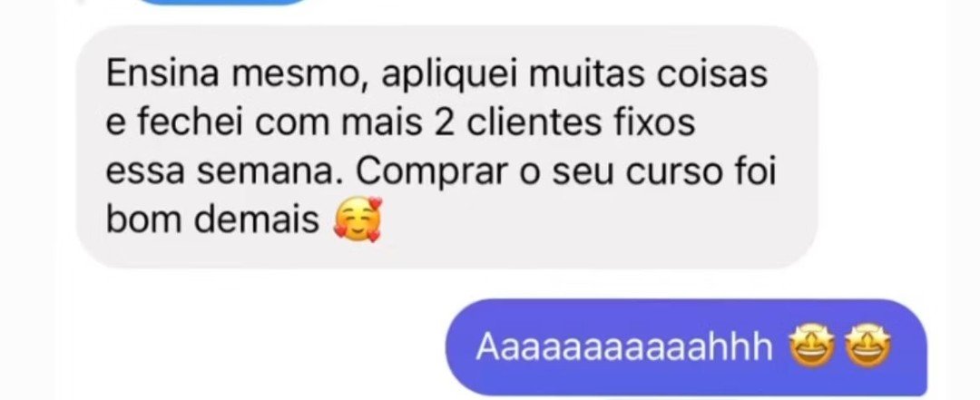The height and width of the screenshot is (400, 980).
Task: Click the word "mesmo," in message
Action: point(300,76)
